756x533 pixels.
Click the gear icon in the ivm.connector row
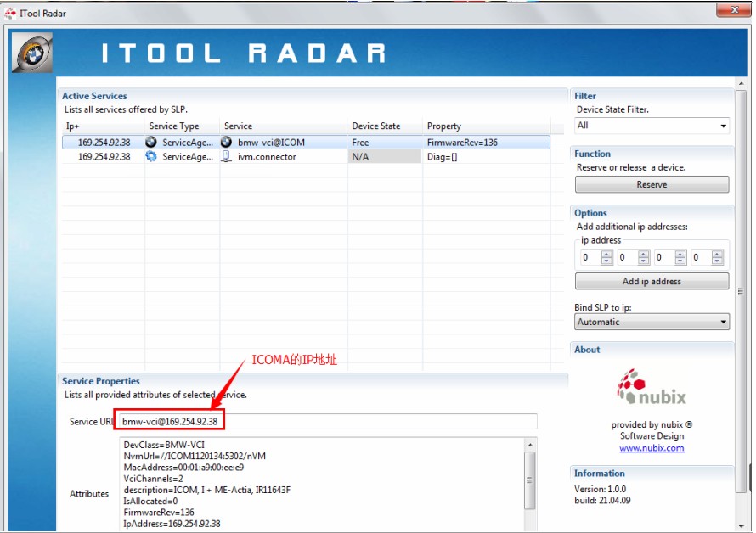coord(151,157)
